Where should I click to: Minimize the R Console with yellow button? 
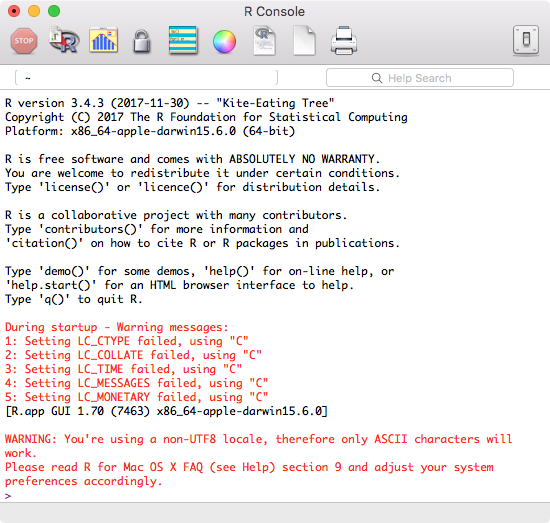coord(34,11)
